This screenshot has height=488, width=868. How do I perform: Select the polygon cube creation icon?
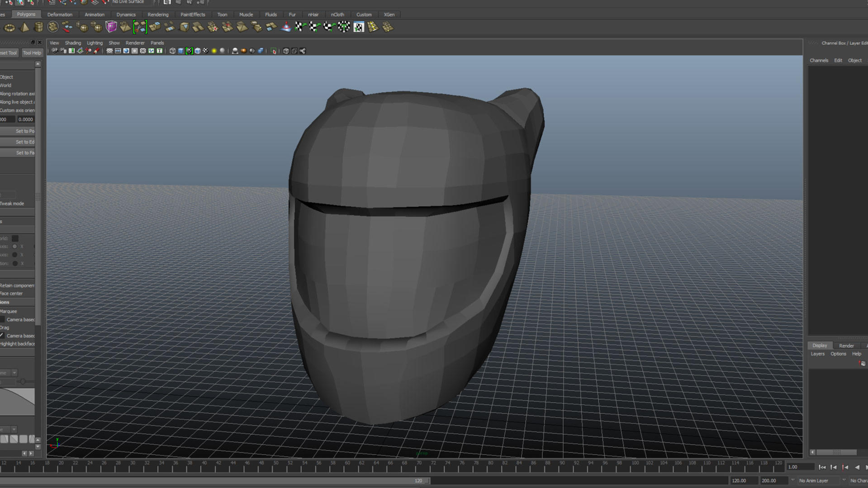click(x=111, y=27)
